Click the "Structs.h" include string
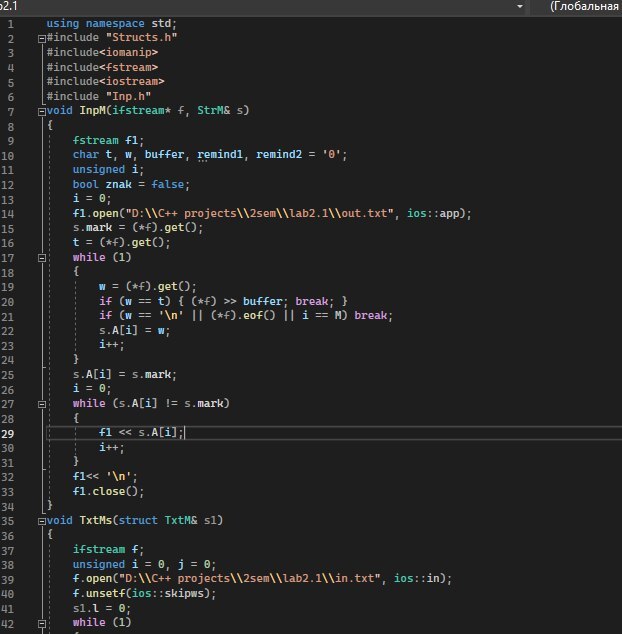622x634 pixels. pyautogui.click(x=141, y=38)
